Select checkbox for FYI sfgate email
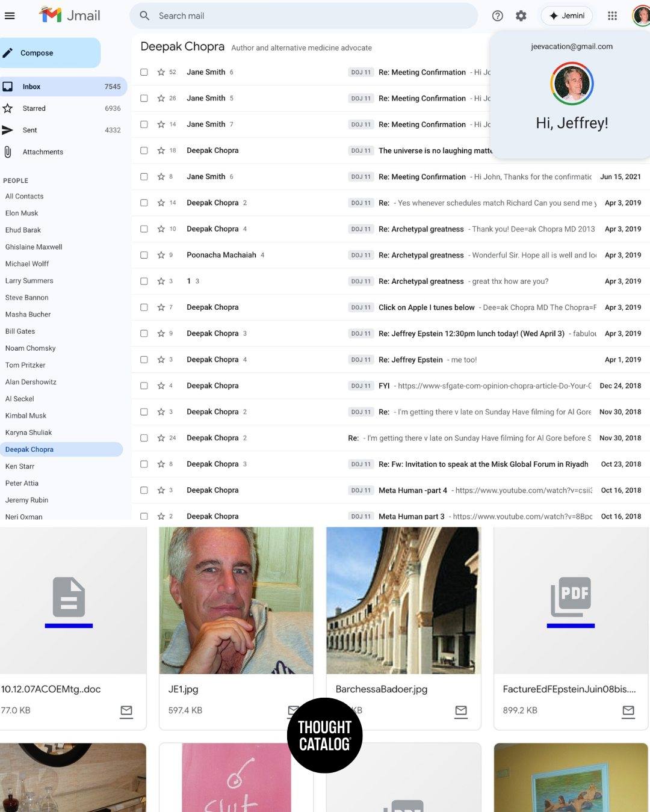This screenshot has width=650, height=812. click(x=144, y=386)
